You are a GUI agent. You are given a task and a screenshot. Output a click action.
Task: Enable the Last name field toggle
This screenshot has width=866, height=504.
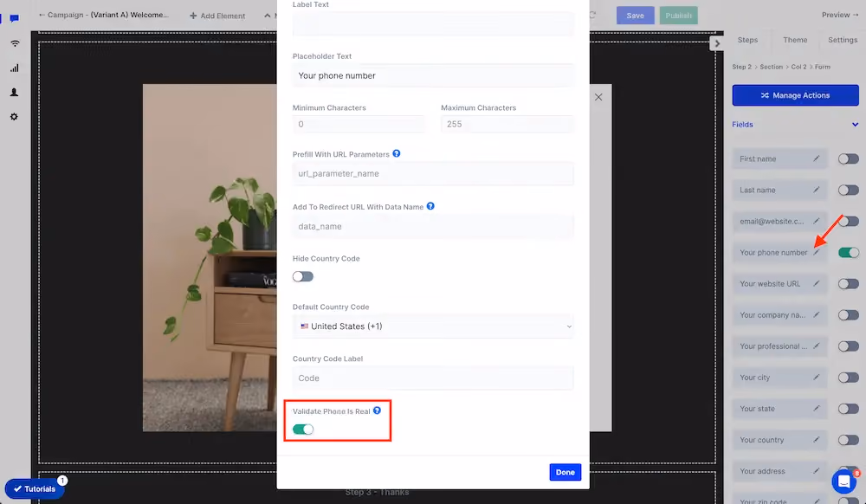click(x=849, y=190)
